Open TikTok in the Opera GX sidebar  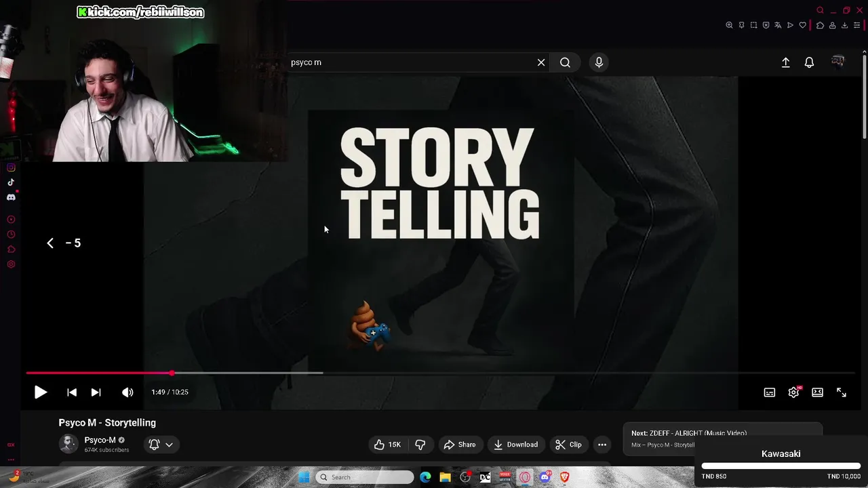[11, 182]
